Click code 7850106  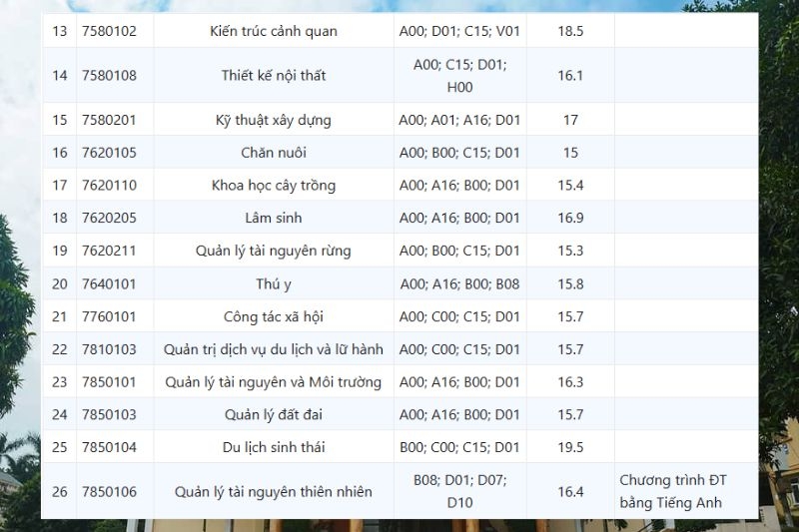(109, 491)
